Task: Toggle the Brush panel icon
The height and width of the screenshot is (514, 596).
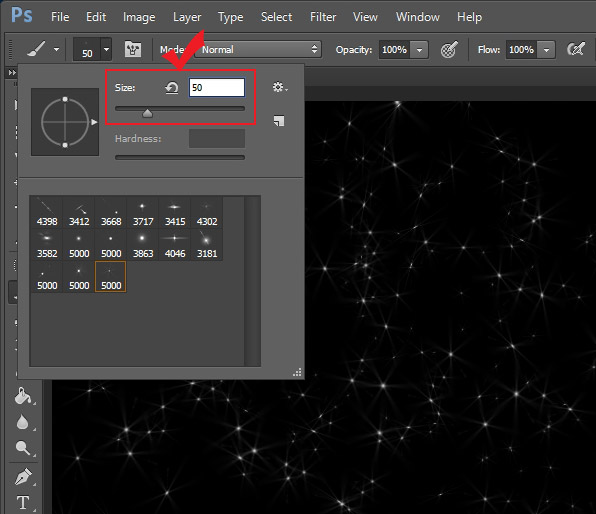Action: tap(133, 49)
